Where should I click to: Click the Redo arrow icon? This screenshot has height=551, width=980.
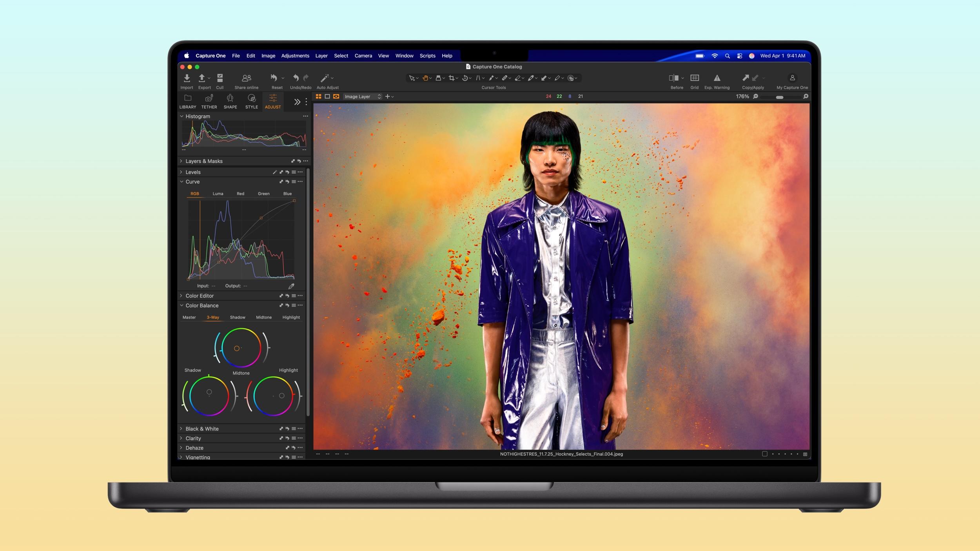tap(306, 78)
